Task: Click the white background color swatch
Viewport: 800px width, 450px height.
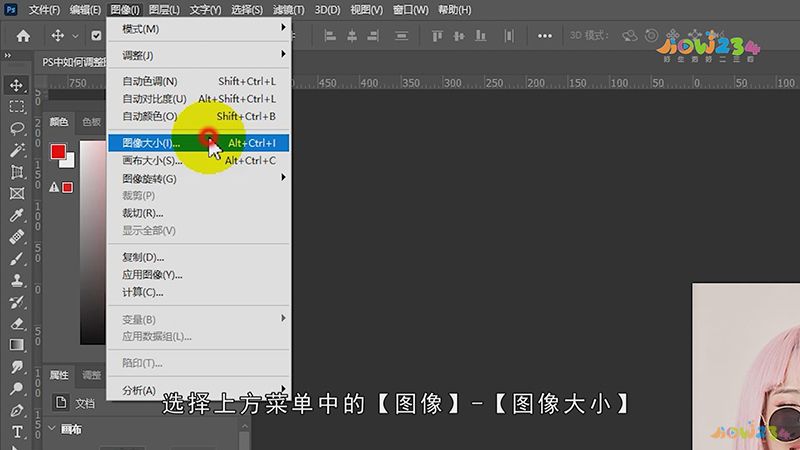Action: tap(70, 162)
